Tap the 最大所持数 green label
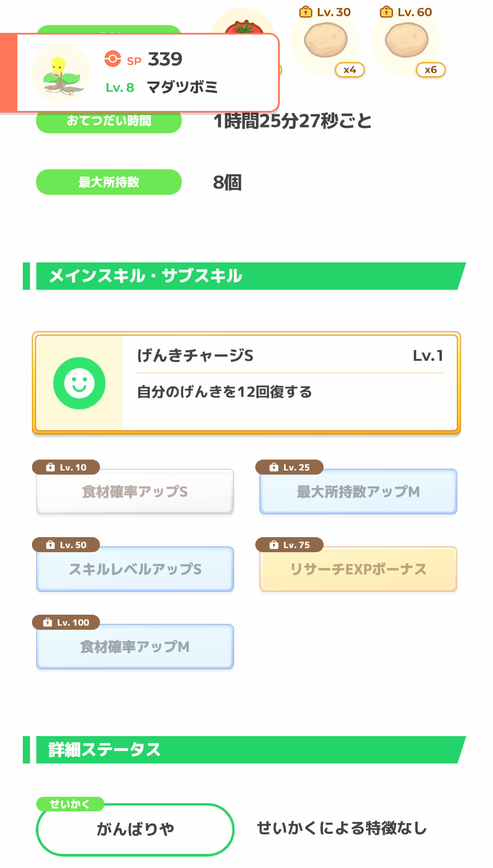 click(x=109, y=182)
